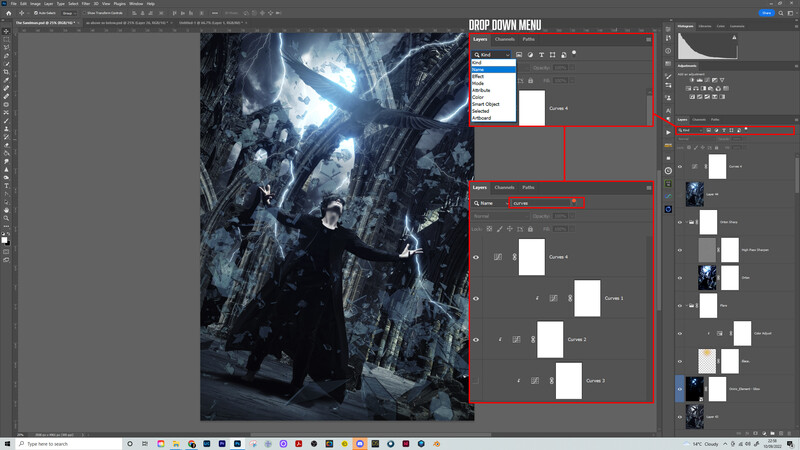The image size is (800, 450).
Task: Hide the Flare group layer
Action: coord(680,306)
